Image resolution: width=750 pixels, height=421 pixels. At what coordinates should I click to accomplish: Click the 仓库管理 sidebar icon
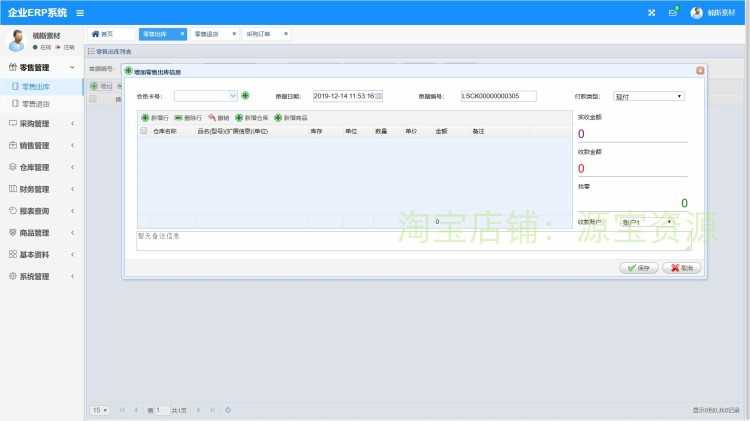tap(13, 167)
